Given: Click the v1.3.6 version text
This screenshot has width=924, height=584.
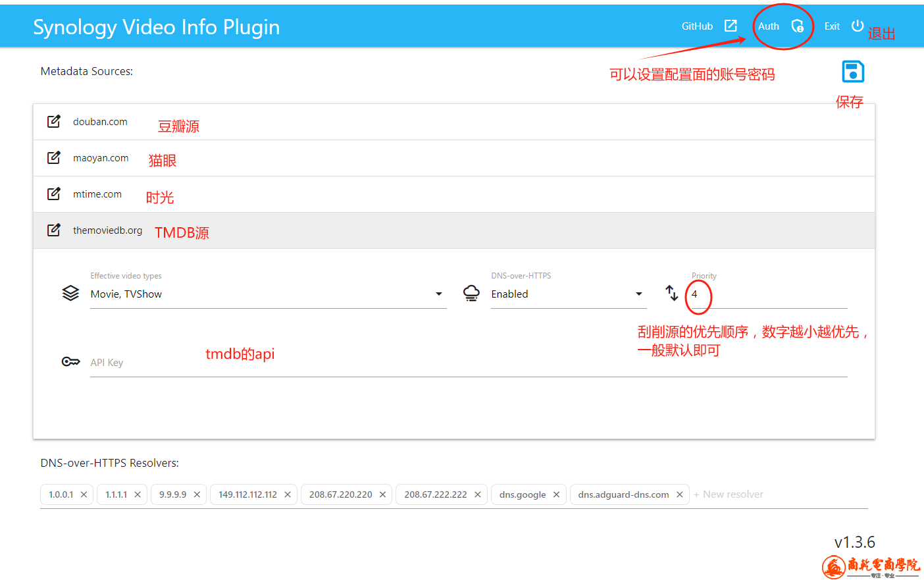Looking at the screenshot, I should pyautogui.click(x=855, y=543).
